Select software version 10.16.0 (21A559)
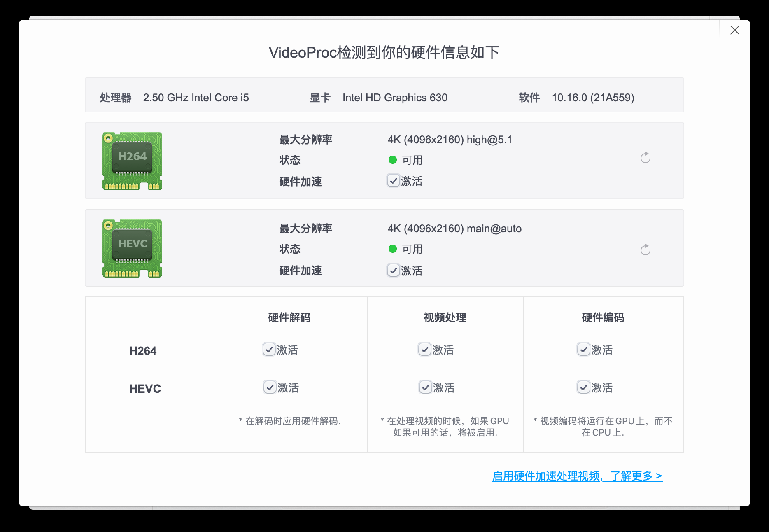The height and width of the screenshot is (532, 769). click(x=593, y=98)
